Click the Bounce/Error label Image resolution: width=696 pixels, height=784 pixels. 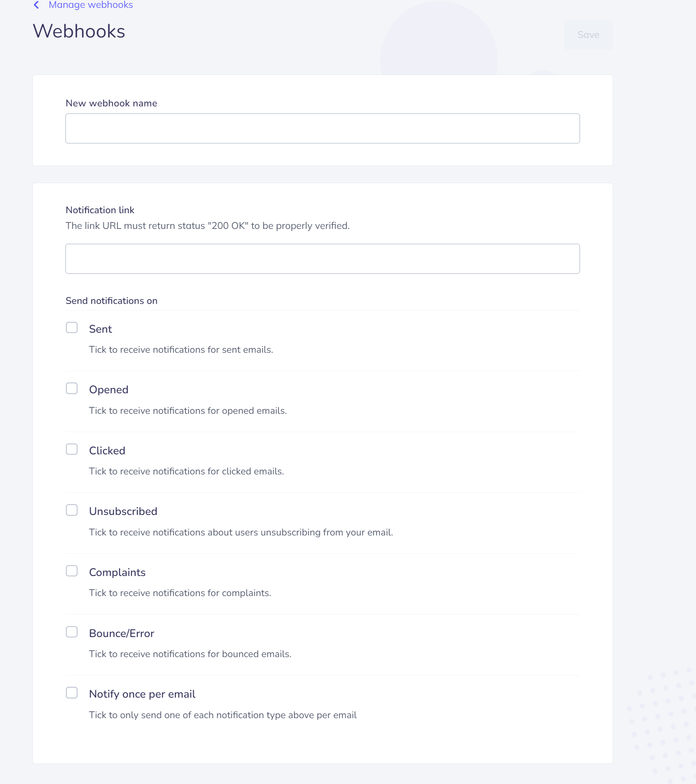122,633
